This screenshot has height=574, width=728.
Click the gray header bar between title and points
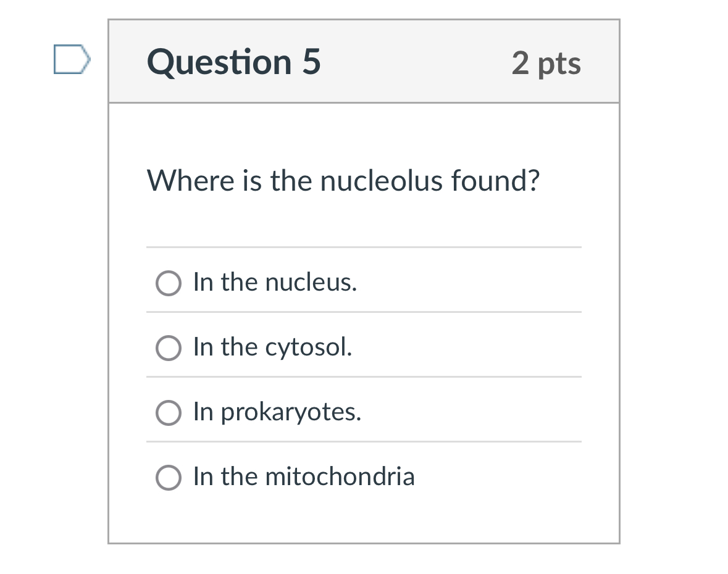coord(414,62)
